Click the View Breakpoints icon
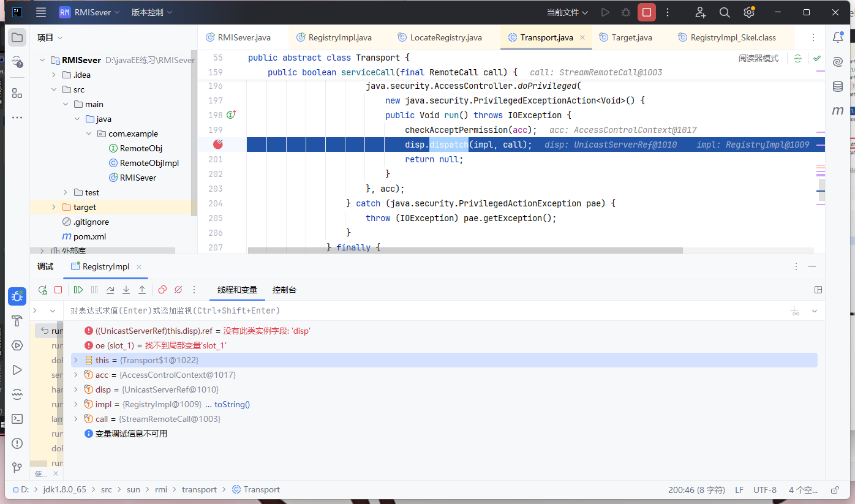This screenshot has width=855, height=504. point(162,290)
